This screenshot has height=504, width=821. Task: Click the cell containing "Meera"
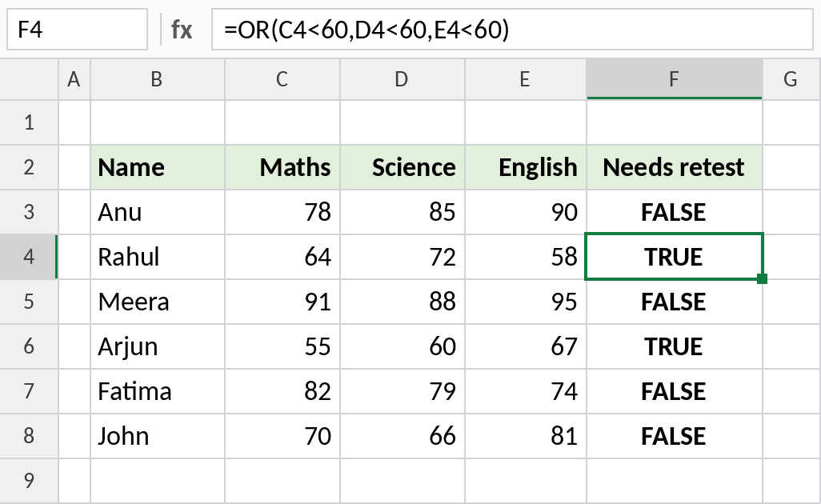click(158, 302)
